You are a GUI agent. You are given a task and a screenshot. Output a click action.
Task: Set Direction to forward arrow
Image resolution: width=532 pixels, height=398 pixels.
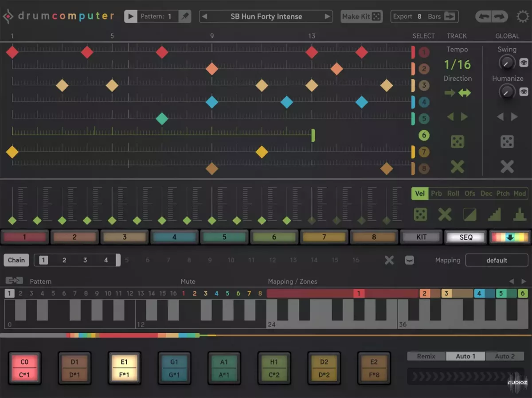[x=450, y=93]
